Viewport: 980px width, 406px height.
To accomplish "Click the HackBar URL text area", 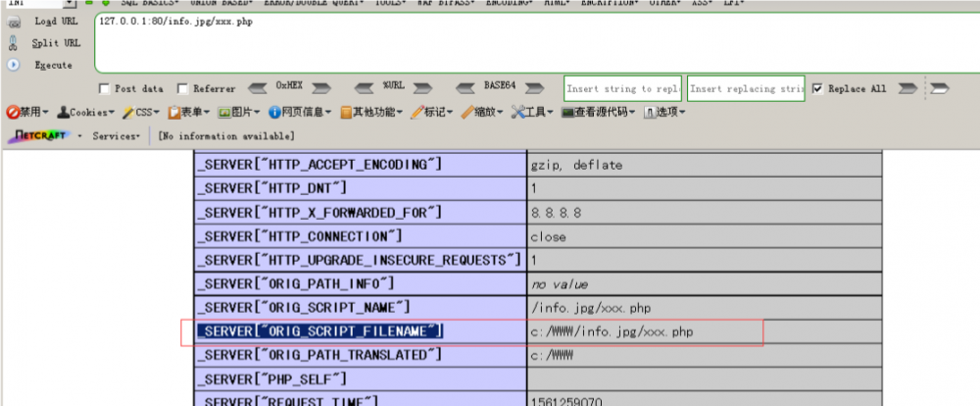I will [537, 43].
